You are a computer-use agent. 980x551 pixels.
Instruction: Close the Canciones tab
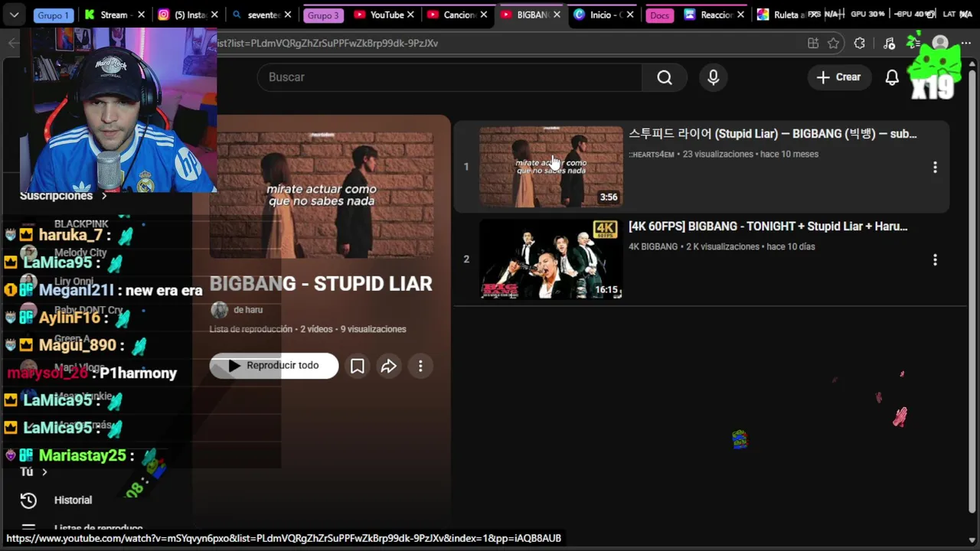click(483, 15)
